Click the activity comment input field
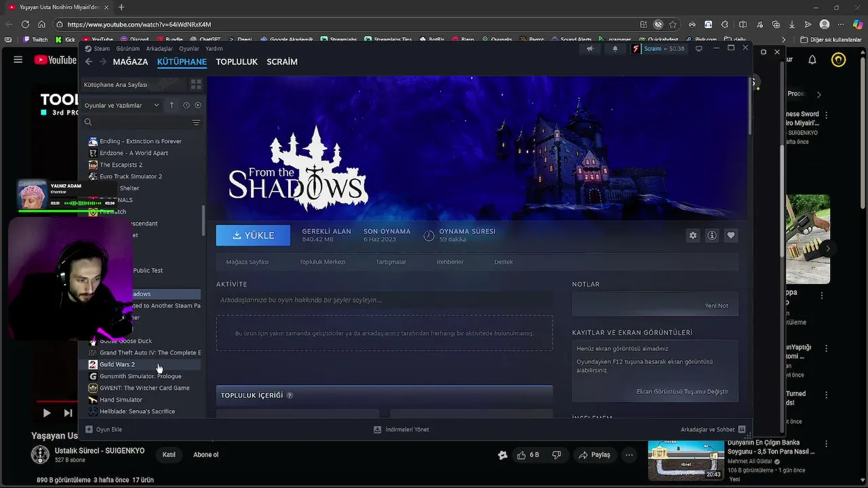This screenshot has height=488, width=868. [384, 300]
